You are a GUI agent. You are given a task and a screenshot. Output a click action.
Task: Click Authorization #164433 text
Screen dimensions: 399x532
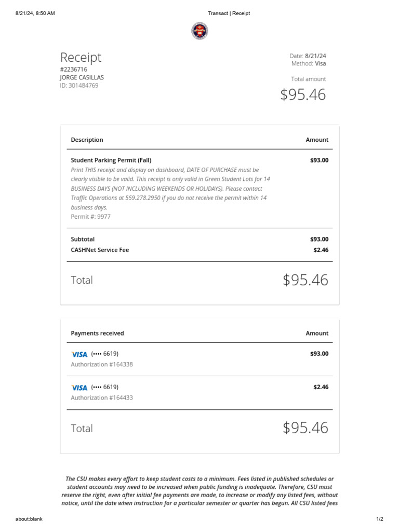(102, 398)
